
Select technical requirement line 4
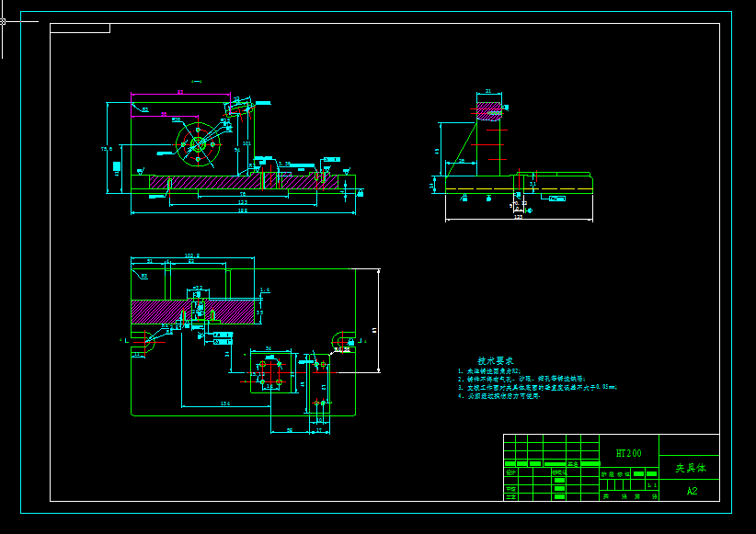(x=499, y=396)
